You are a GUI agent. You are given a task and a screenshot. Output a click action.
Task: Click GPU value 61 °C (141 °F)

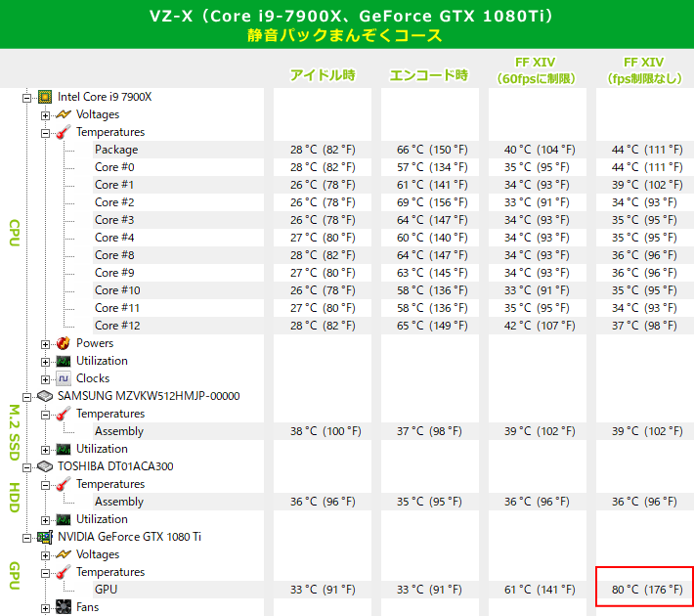click(x=540, y=590)
